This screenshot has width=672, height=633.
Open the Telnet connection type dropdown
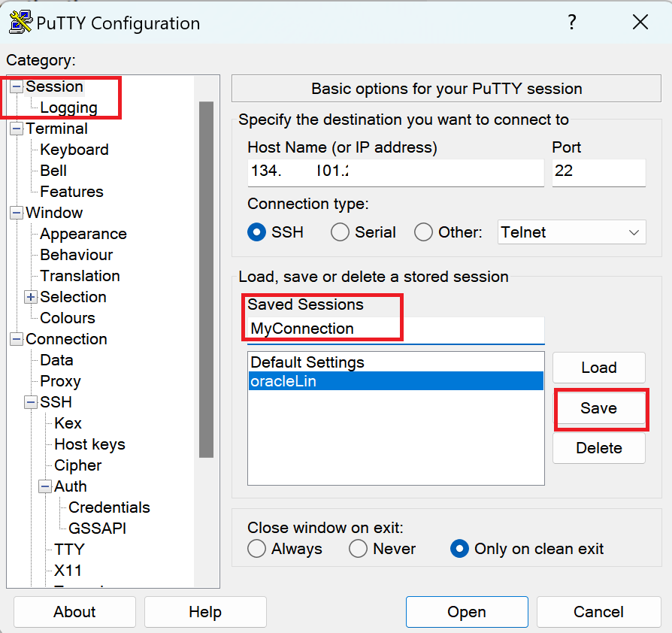pyautogui.click(x=572, y=232)
